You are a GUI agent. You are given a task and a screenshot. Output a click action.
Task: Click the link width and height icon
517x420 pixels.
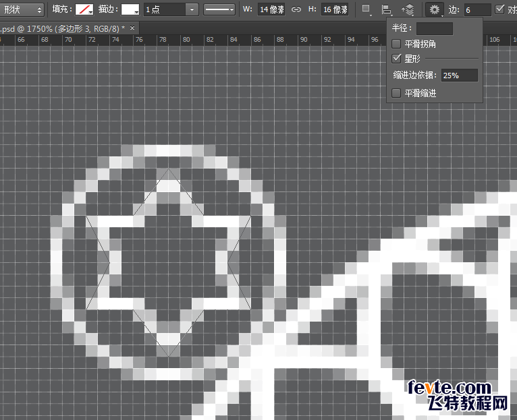296,9
